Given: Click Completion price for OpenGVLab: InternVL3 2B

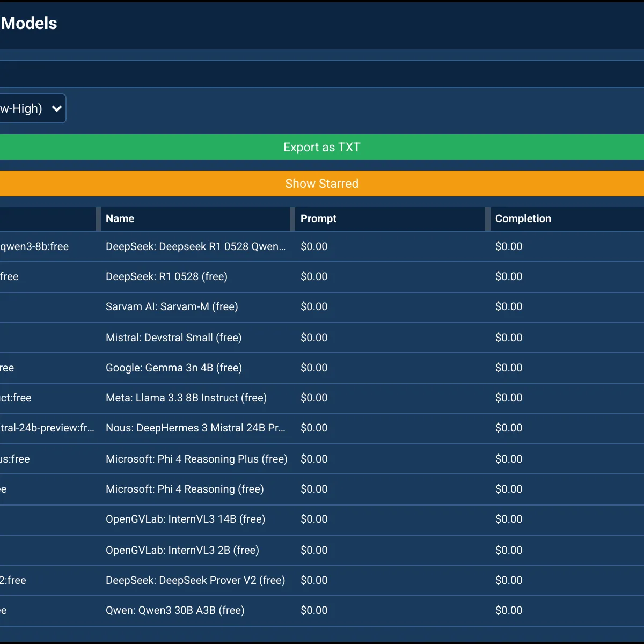Looking at the screenshot, I should coord(509,550).
